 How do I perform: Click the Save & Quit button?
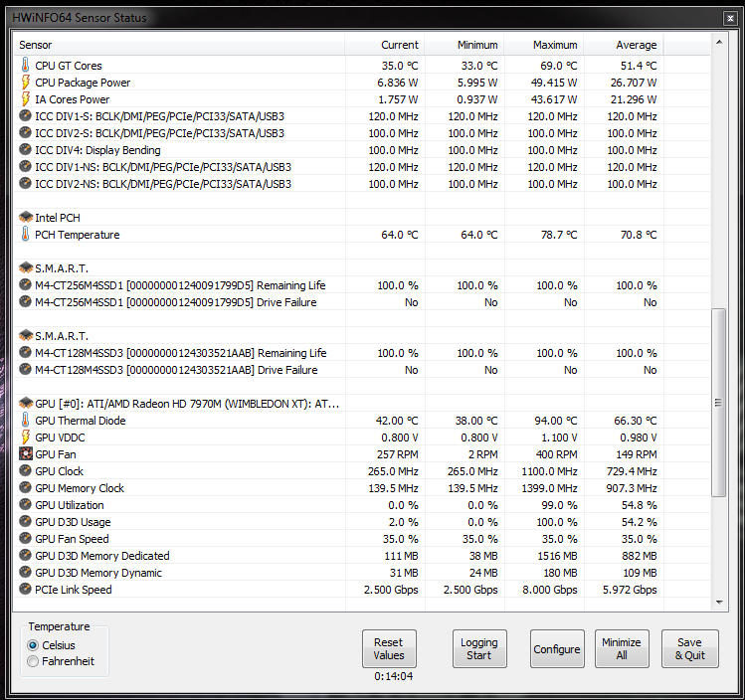point(690,648)
